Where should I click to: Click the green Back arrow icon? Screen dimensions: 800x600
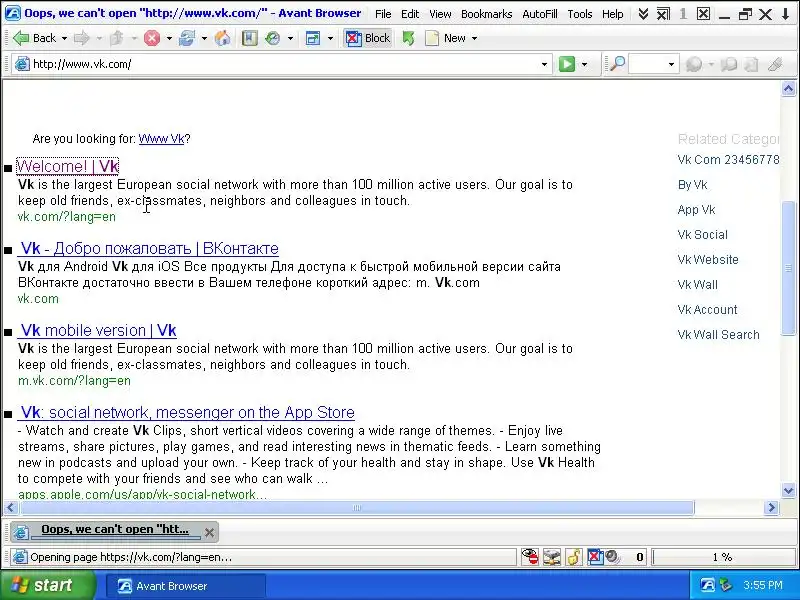tap(20, 38)
